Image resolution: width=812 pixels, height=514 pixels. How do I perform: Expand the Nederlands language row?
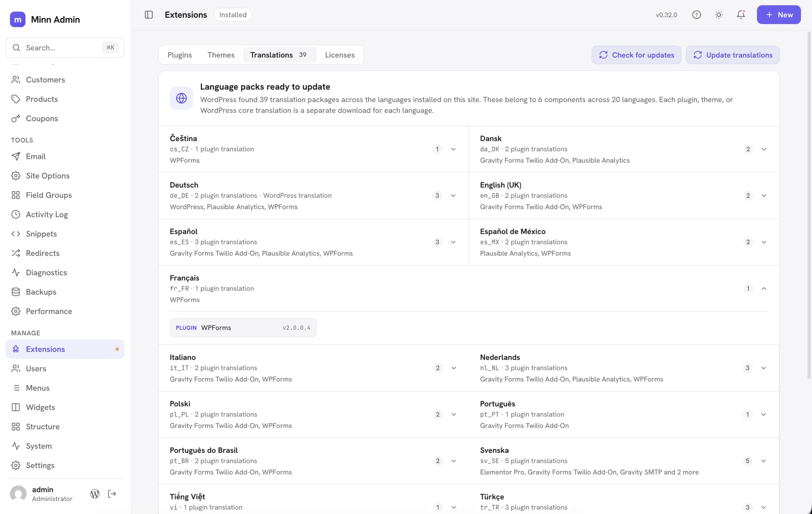624,368
